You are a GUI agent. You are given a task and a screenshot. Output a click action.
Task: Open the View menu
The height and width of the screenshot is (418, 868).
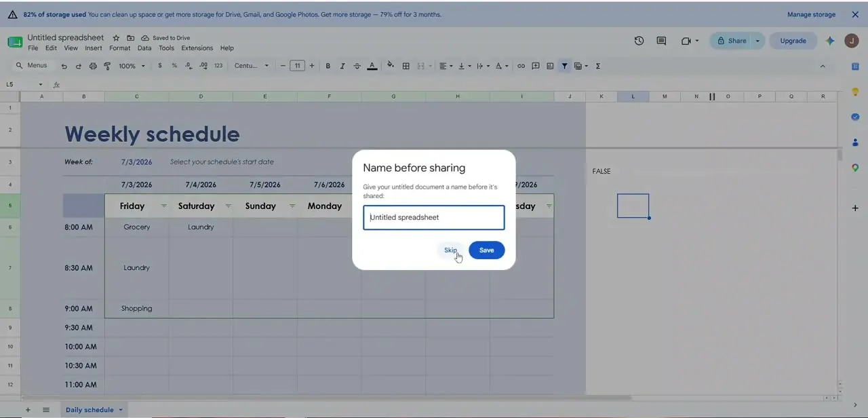pyautogui.click(x=71, y=48)
